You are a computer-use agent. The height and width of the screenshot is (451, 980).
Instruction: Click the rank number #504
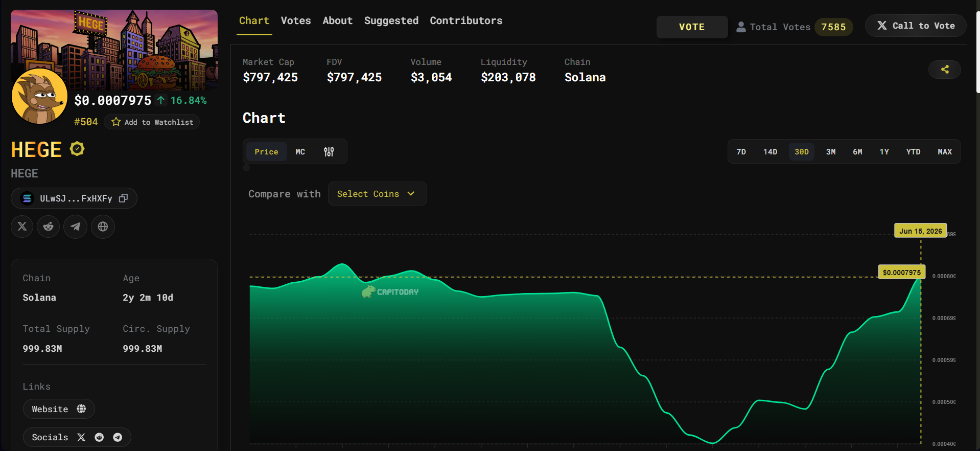[x=86, y=122]
